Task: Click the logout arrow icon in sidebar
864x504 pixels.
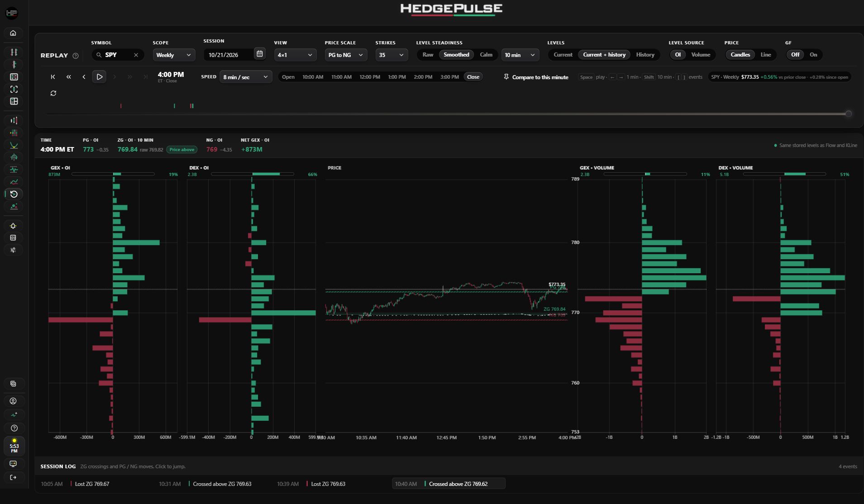Action: (x=13, y=477)
